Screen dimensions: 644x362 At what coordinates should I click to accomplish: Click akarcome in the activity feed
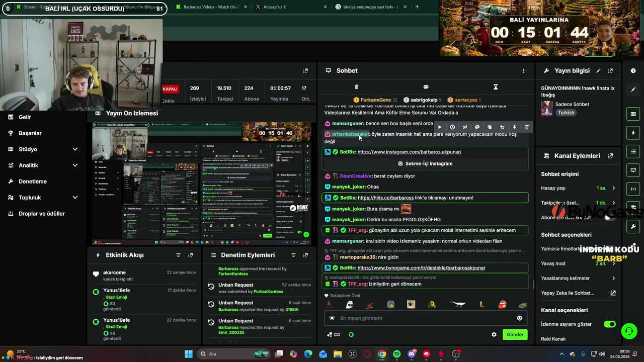[114, 273]
